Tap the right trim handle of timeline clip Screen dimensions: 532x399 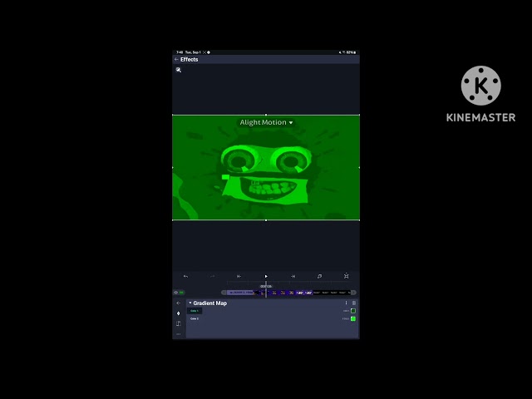click(x=353, y=293)
